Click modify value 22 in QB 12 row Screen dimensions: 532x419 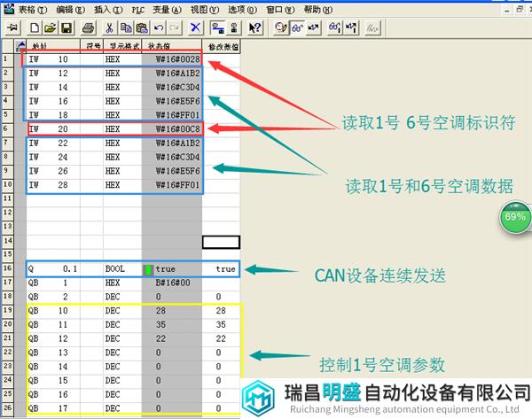tap(221, 338)
